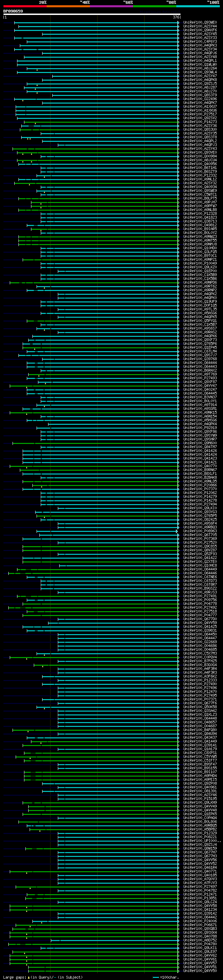
Task: Click the green alignment bar for UniRef100_Q4VV50
Action: pos(104,971)
